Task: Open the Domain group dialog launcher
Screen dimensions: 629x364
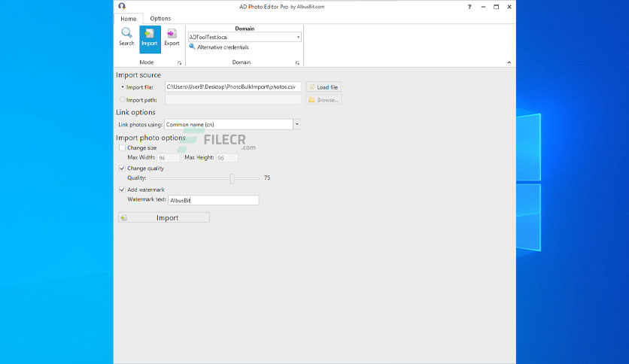Action: (297, 63)
